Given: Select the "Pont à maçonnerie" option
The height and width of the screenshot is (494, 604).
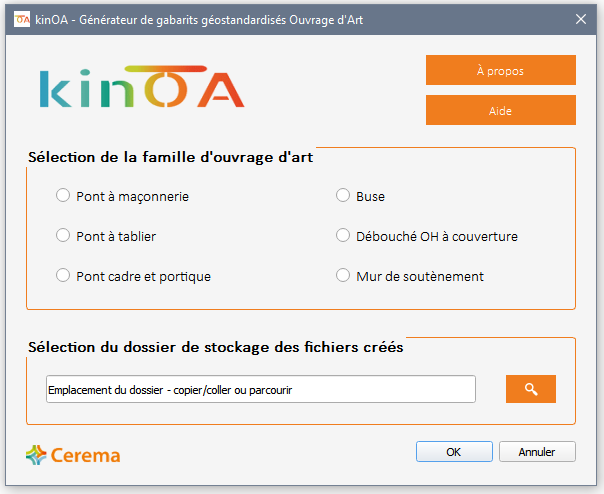Looking at the screenshot, I should click(63, 196).
